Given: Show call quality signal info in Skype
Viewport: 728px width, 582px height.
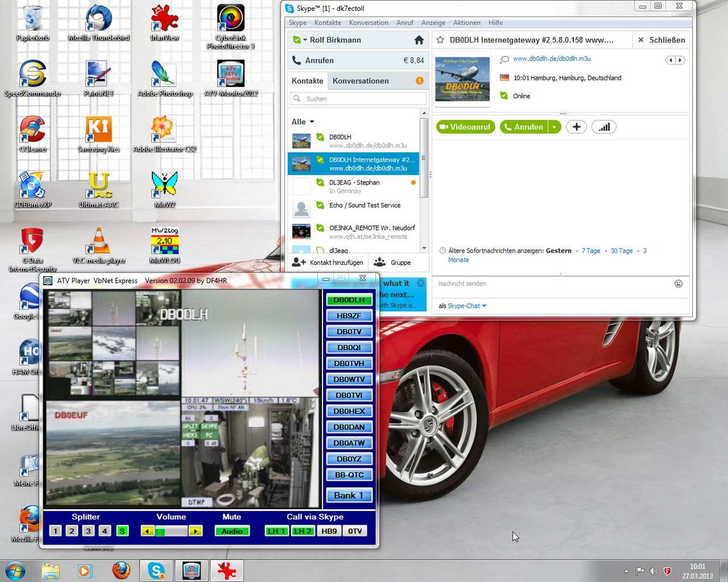Looking at the screenshot, I should pos(603,127).
